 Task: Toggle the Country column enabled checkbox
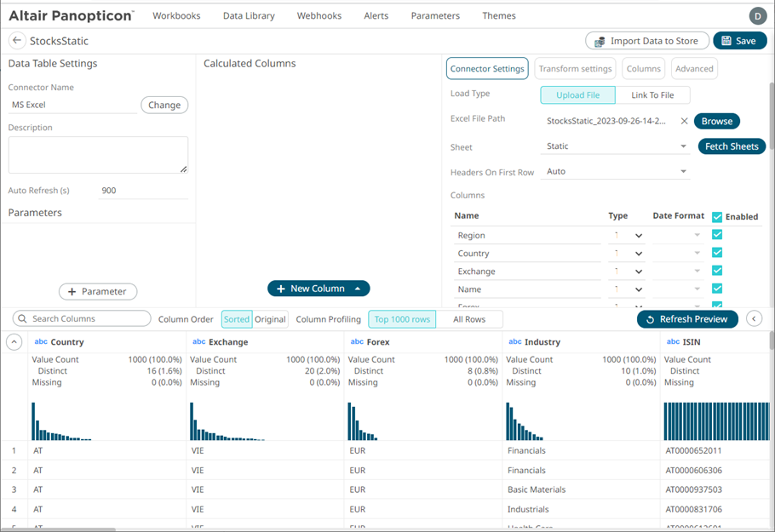(x=717, y=253)
